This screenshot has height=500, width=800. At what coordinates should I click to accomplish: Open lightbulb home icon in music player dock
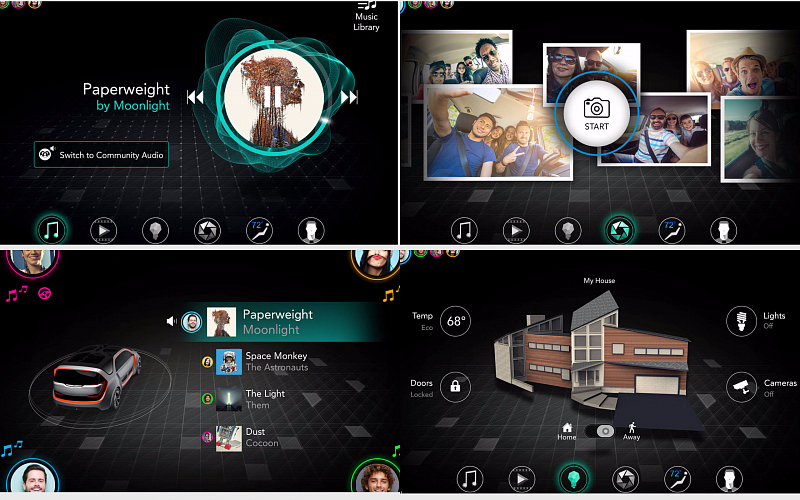point(156,231)
